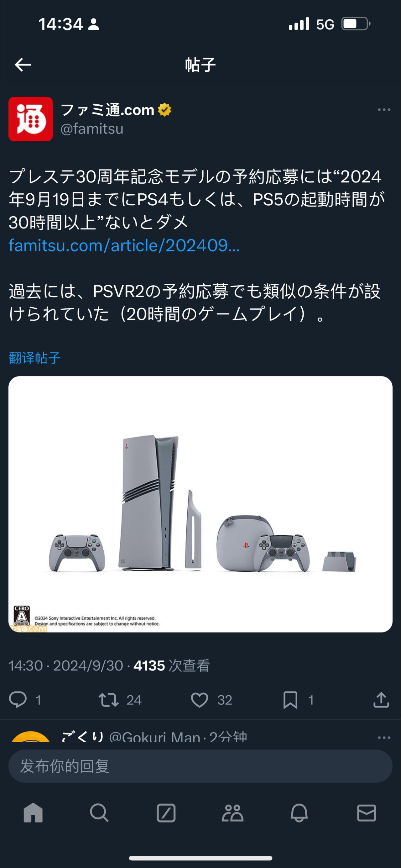Tap the repost icon with 24
Image resolution: width=401 pixels, height=868 pixels.
click(x=108, y=700)
